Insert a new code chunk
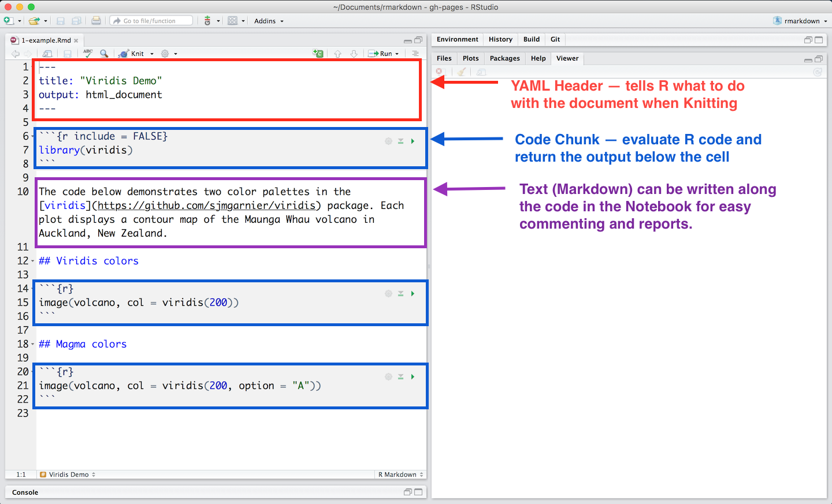 point(318,53)
